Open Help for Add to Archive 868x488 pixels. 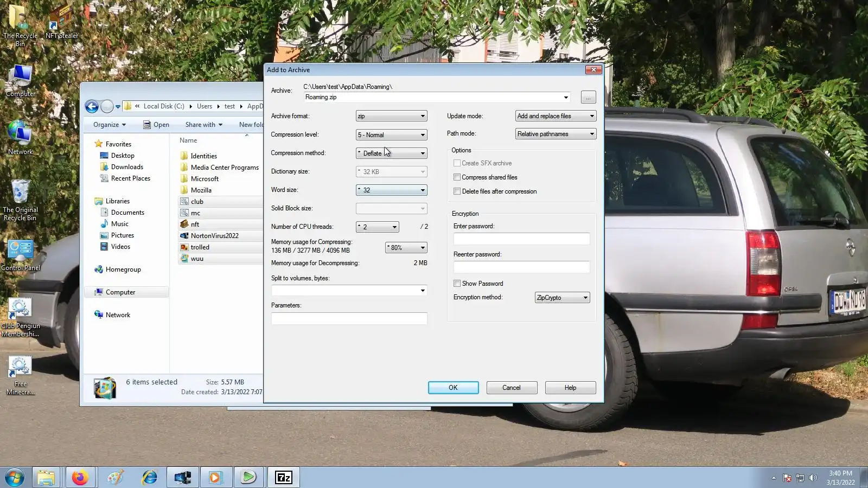(x=570, y=388)
